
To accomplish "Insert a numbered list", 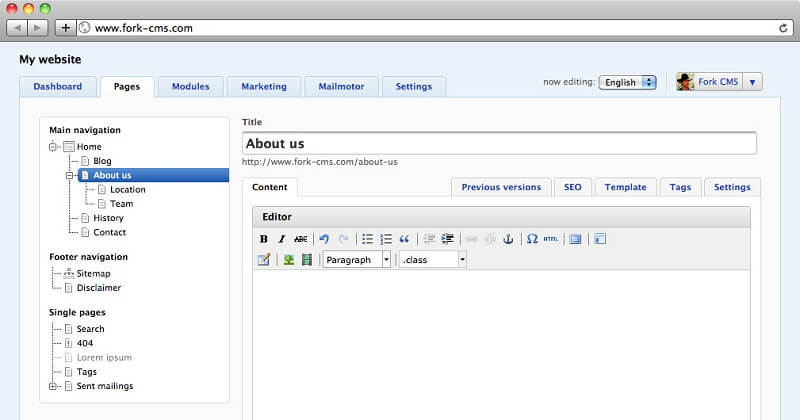I will [x=386, y=239].
